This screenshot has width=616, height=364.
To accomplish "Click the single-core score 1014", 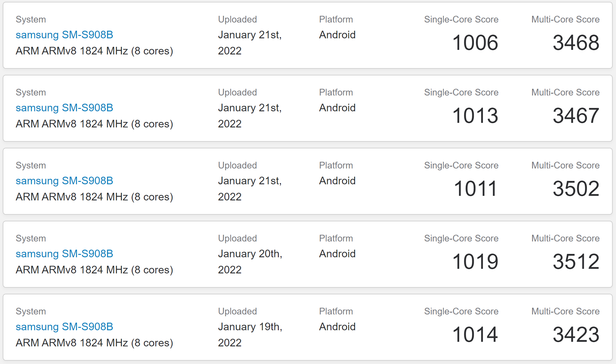I will coord(475,335).
